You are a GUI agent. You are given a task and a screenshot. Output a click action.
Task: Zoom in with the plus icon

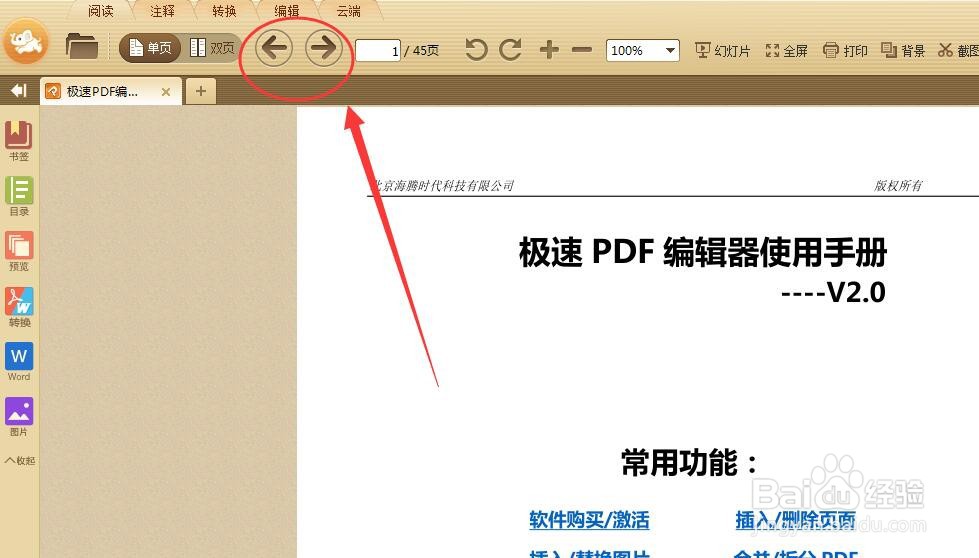(x=549, y=49)
